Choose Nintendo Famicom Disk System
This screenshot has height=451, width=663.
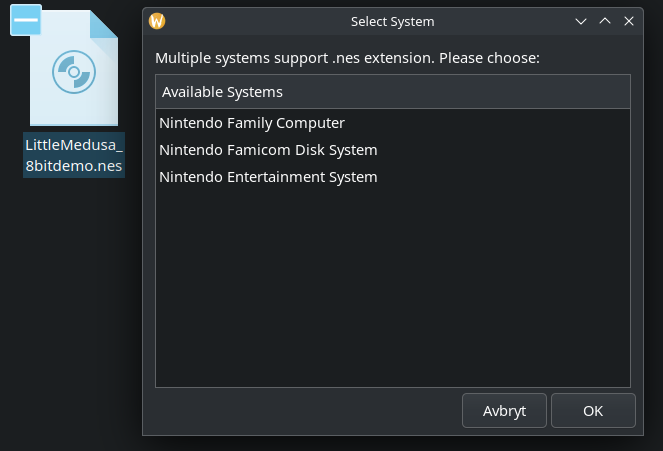coord(268,150)
